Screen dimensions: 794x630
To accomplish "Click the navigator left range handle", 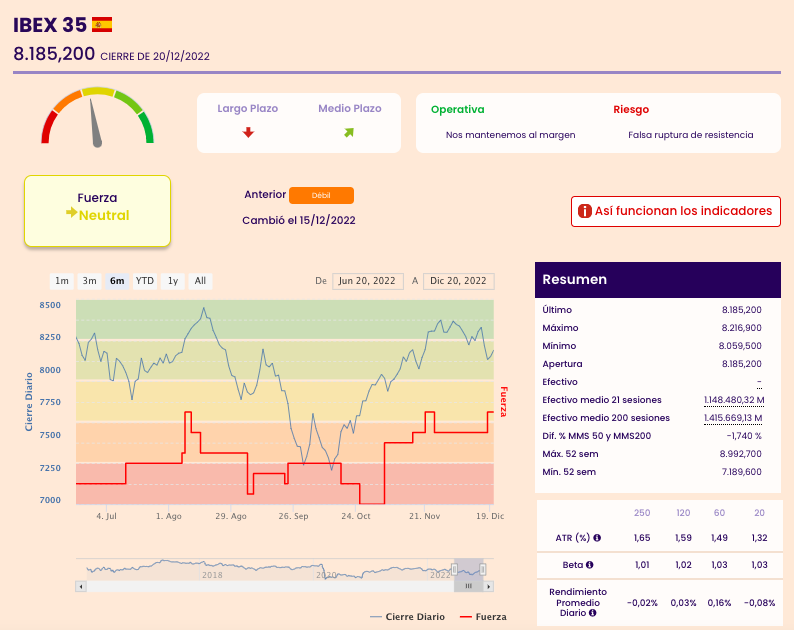I will (x=455, y=570).
